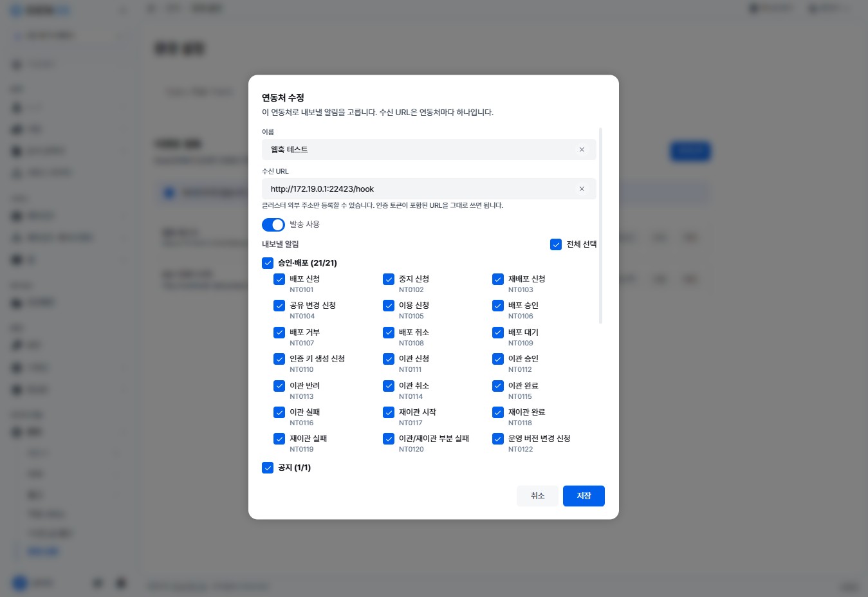Uncheck the 전체 선택 checkbox
The width and height of the screenshot is (868, 597).
tap(556, 244)
